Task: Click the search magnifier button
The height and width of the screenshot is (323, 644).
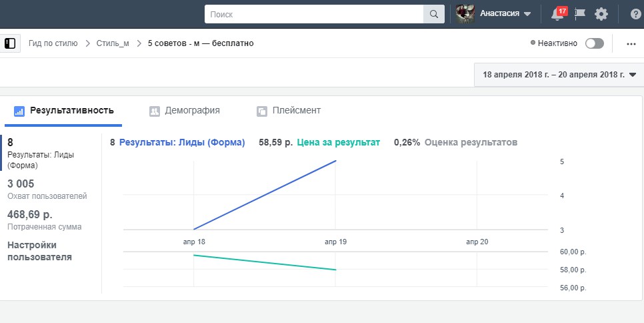Action: 434,14
